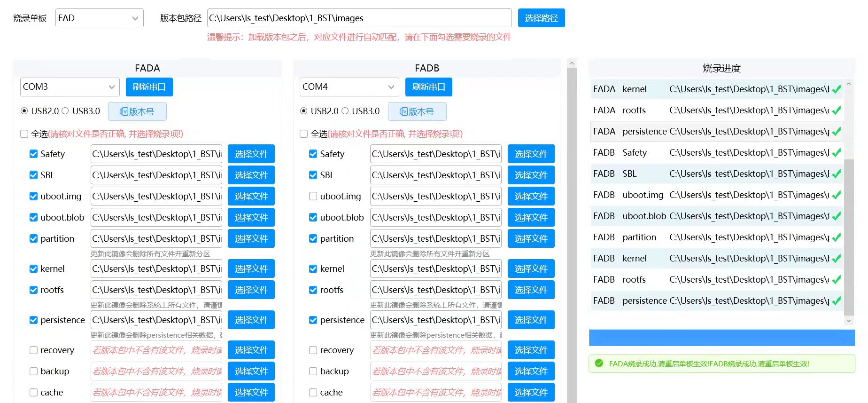Click FADB 刷新串口 button
Viewport: 868px width, 403px height.
point(428,87)
